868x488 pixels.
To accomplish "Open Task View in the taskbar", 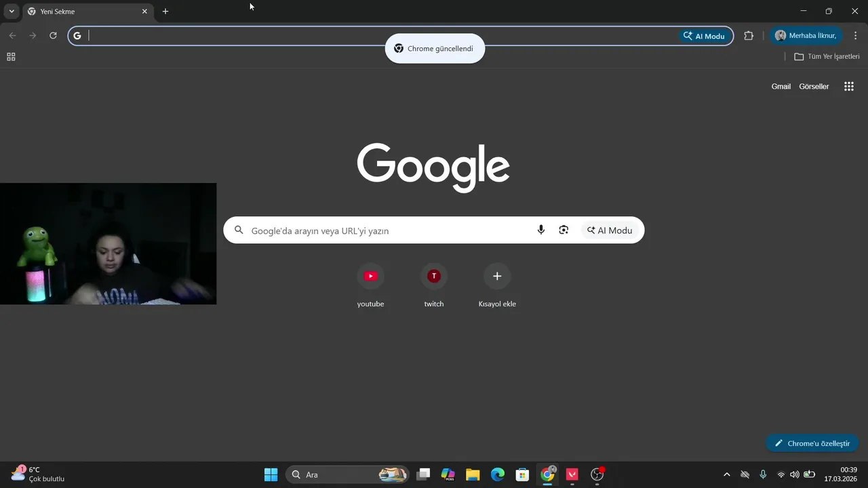I will [423, 474].
